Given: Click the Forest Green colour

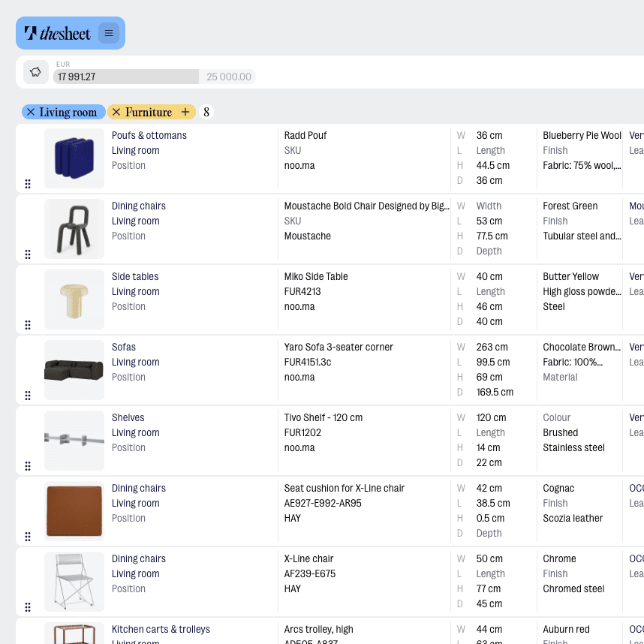Looking at the screenshot, I should click(x=570, y=206).
